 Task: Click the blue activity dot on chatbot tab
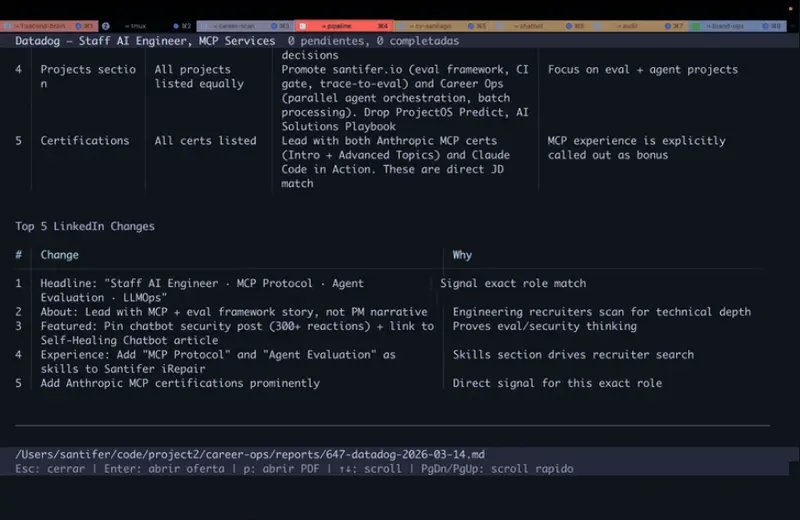569,26
